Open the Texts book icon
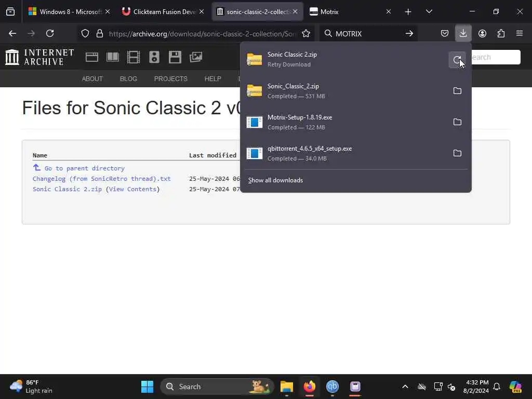 (113, 57)
